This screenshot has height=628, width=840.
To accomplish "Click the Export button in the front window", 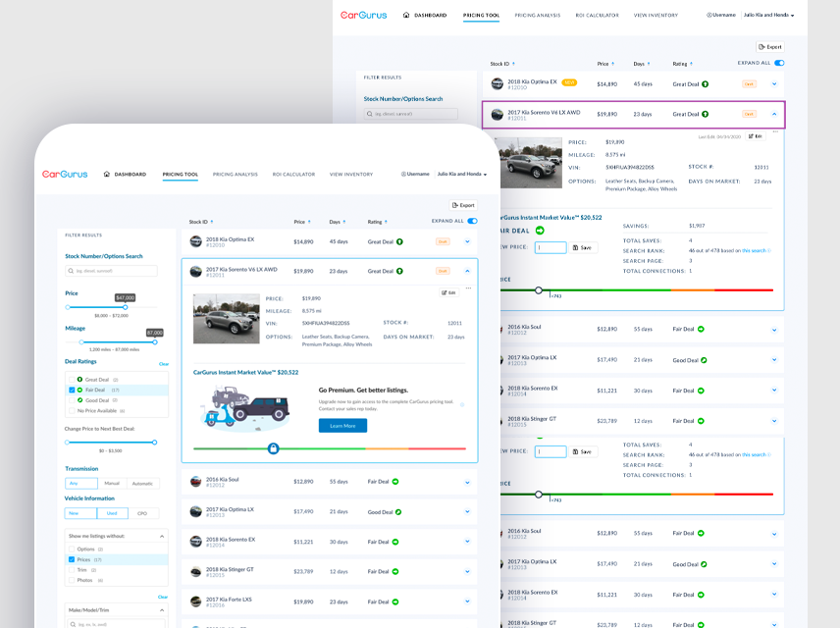I will [x=463, y=205].
